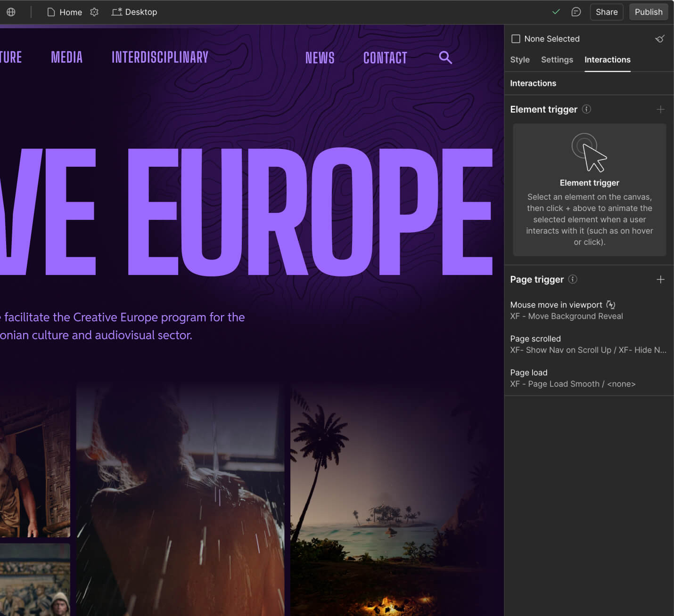Open the Page scrolled interaction
The width and height of the screenshot is (674, 616).
589,344
